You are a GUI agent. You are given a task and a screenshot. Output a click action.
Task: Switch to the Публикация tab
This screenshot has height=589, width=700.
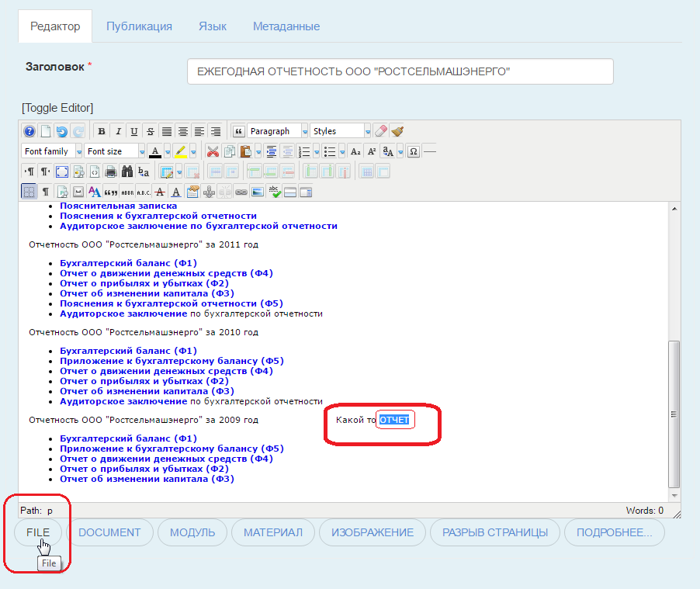pyautogui.click(x=139, y=26)
